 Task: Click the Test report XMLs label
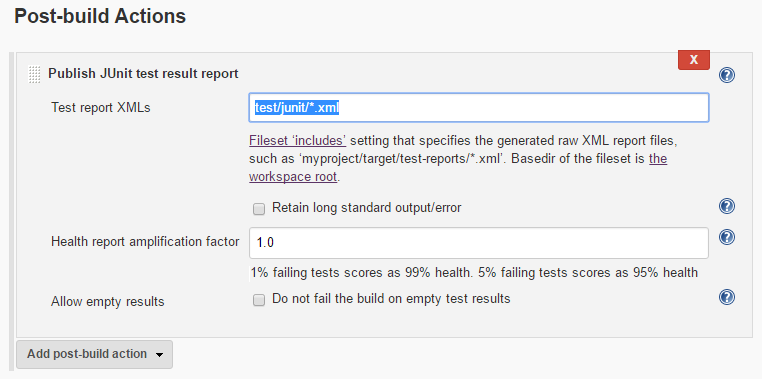coord(101,108)
